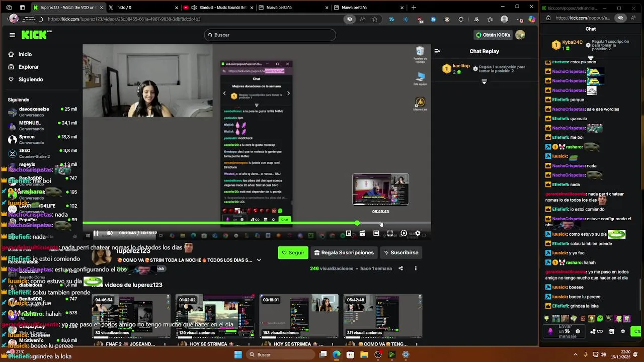Switch to the Inicio / X tab
644x362 pixels.
pos(143,8)
